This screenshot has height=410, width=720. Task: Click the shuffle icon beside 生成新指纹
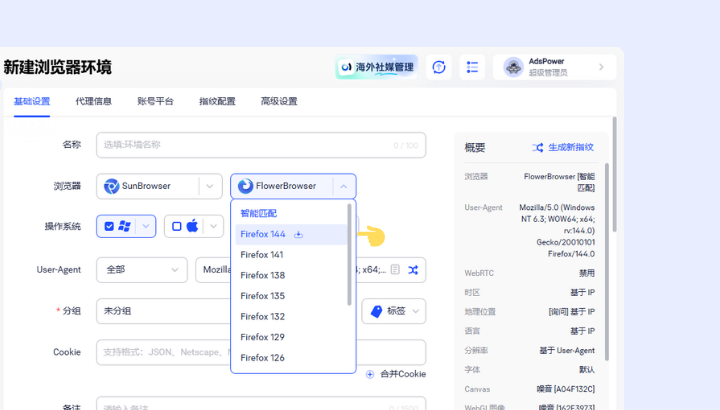tap(538, 147)
